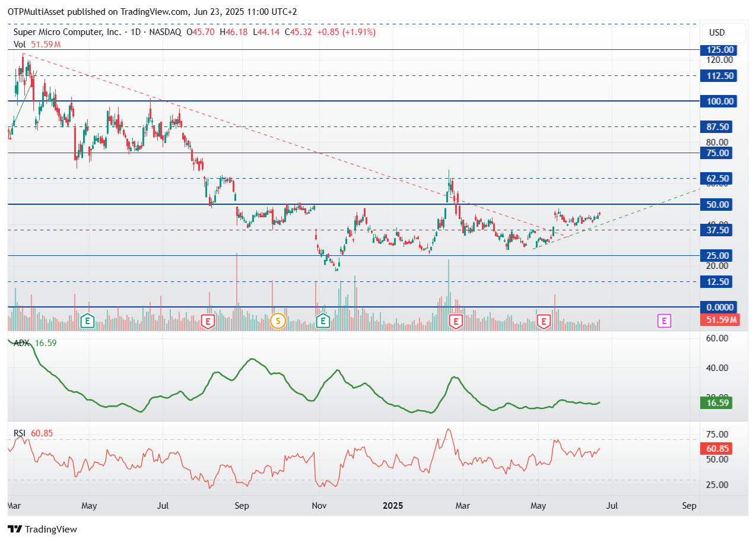Click the green 16.59 ADX value tag

716,403
